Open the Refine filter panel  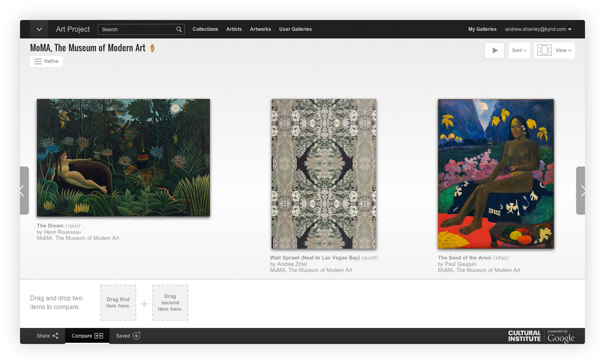click(46, 61)
